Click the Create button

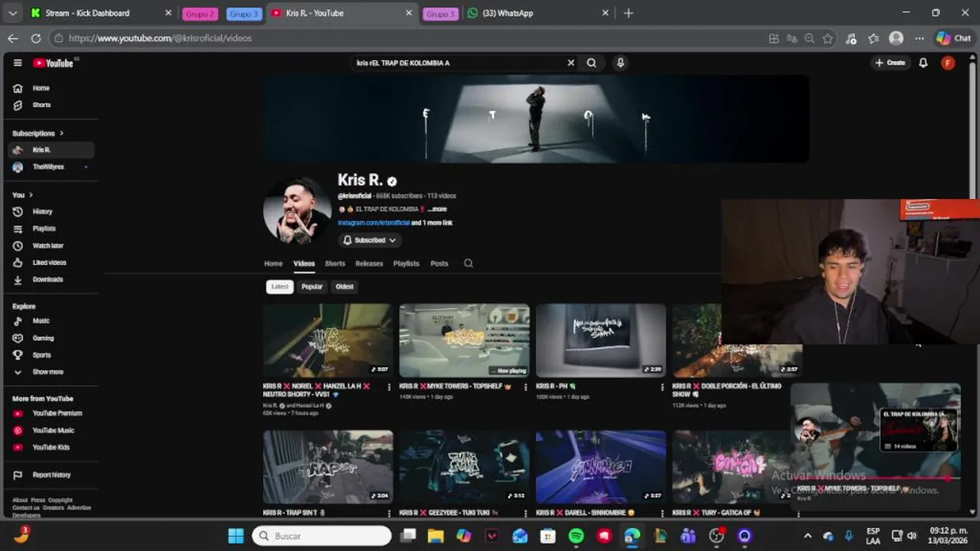(890, 63)
